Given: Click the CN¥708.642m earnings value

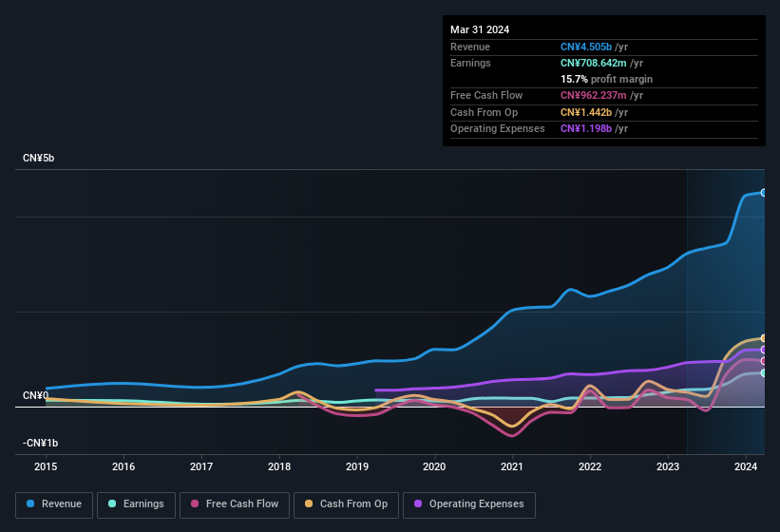Looking at the screenshot, I should 594,63.
